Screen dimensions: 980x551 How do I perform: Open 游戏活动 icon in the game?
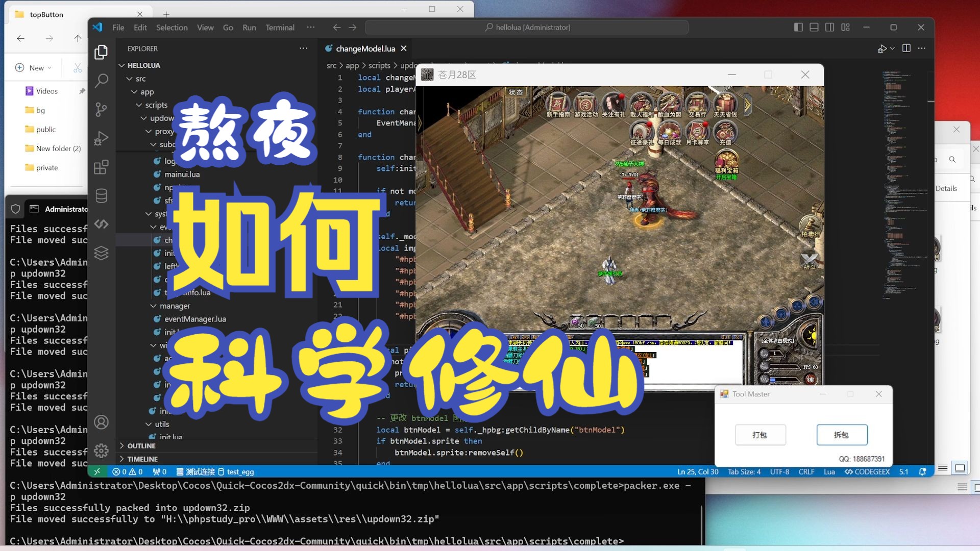585,106
